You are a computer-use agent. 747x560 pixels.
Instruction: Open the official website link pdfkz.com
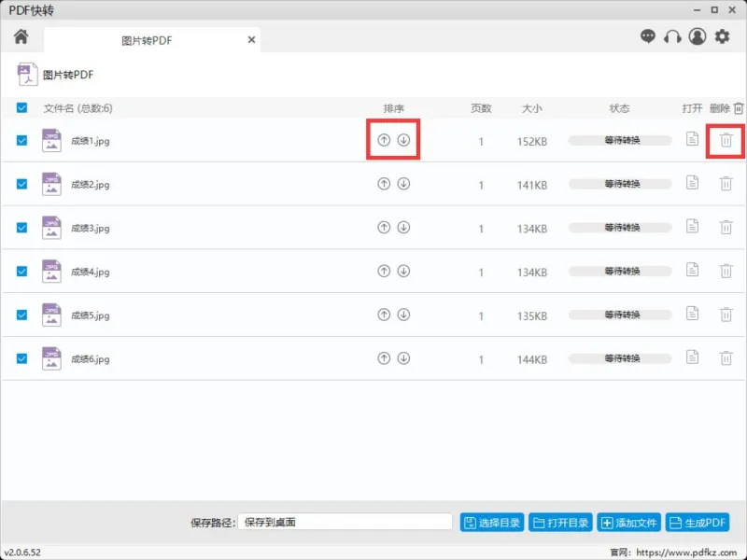(686, 553)
